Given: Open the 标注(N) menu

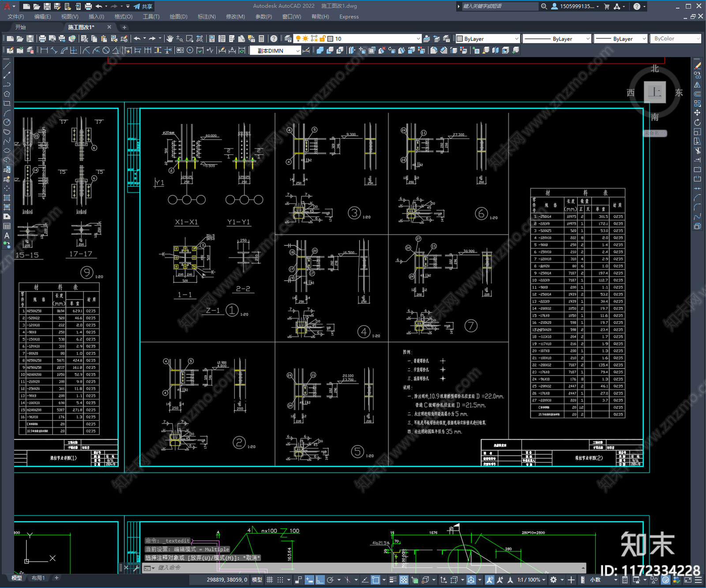Looking at the screenshot, I should click(207, 17).
